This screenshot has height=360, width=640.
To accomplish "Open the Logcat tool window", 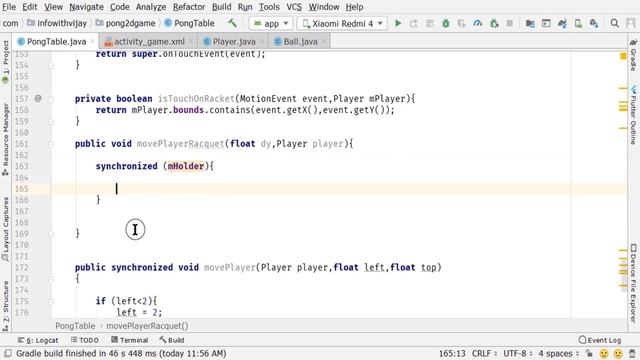I will [38, 340].
